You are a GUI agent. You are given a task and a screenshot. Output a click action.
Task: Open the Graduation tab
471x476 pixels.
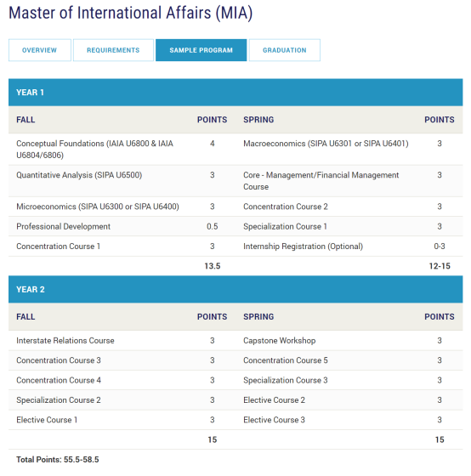point(285,50)
